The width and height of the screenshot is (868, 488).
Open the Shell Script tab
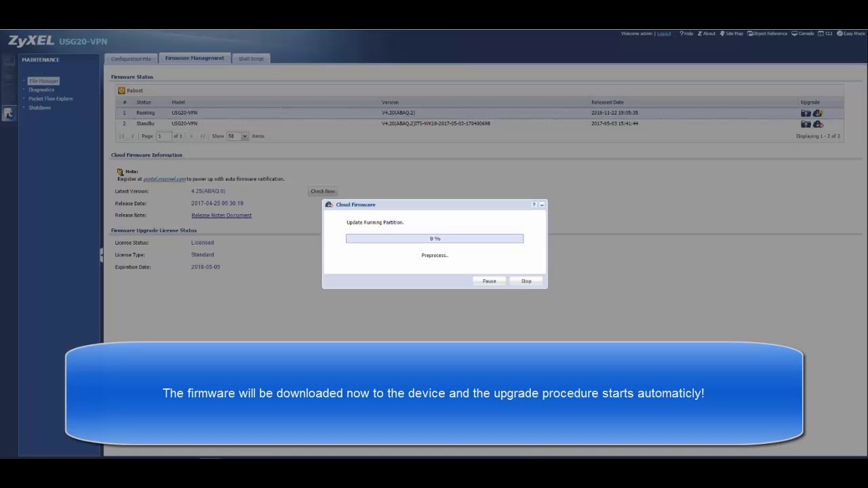(x=251, y=59)
